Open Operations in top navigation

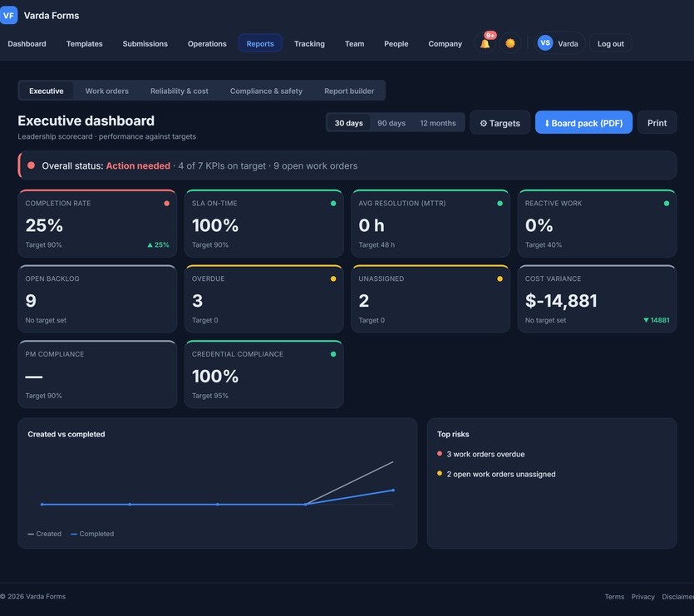(x=207, y=43)
